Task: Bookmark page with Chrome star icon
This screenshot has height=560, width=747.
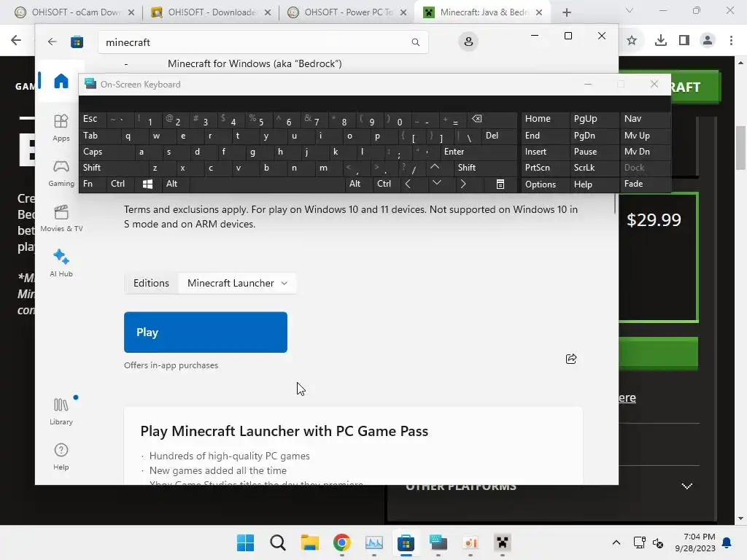Action: click(x=632, y=41)
